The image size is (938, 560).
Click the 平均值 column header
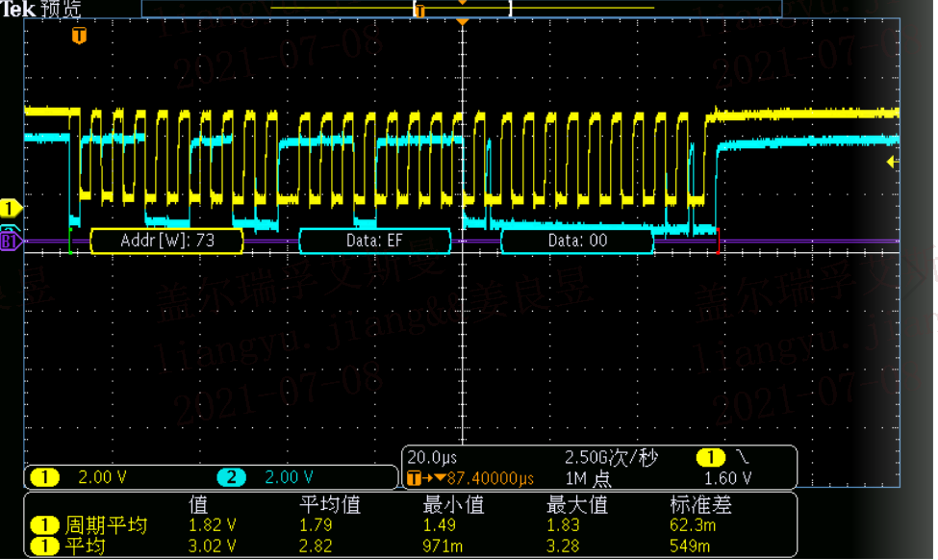[x=330, y=505]
